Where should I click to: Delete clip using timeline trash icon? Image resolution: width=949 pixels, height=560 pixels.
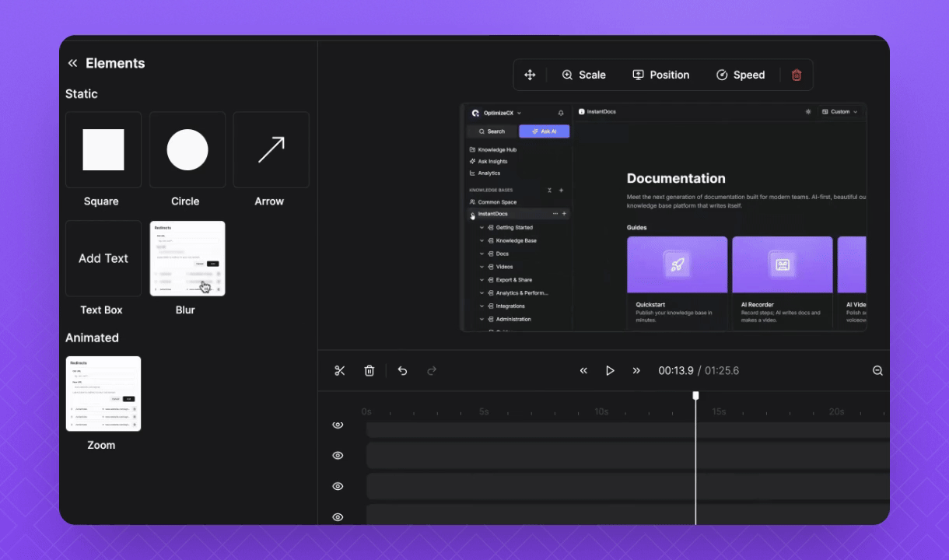pyautogui.click(x=369, y=371)
